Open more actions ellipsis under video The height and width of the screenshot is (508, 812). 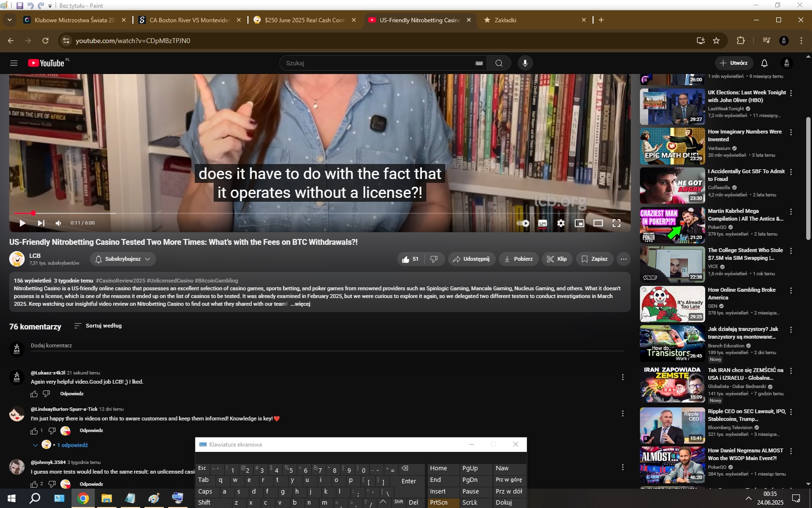tap(623, 259)
